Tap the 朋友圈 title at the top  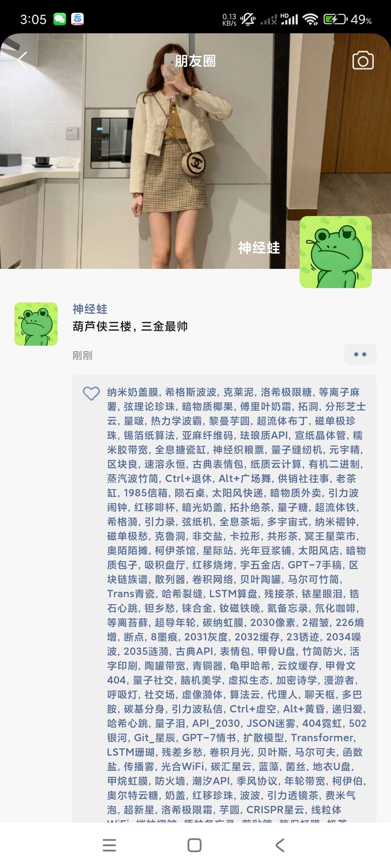tap(195, 61)
